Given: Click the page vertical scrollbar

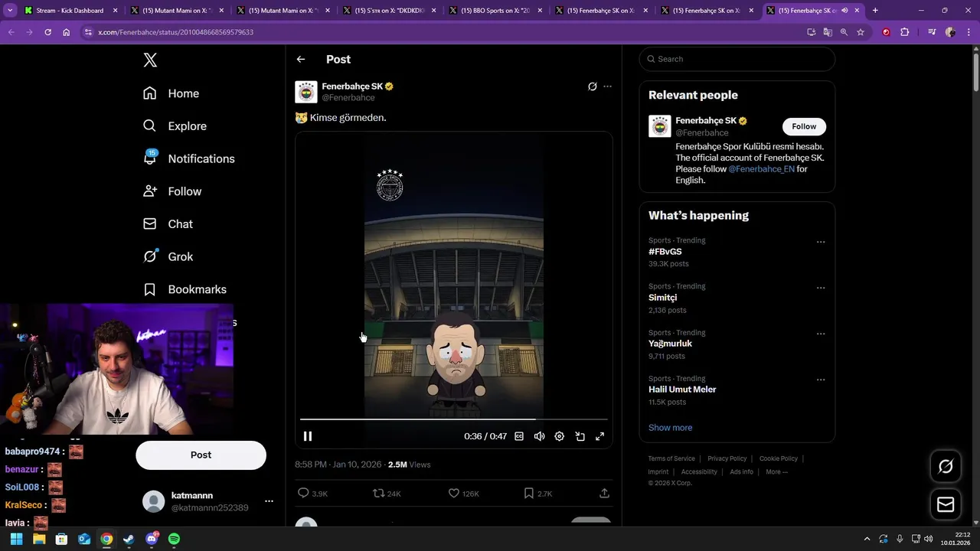Looking at the screenshot, I should pyautogui.click(x=975, y=73).
